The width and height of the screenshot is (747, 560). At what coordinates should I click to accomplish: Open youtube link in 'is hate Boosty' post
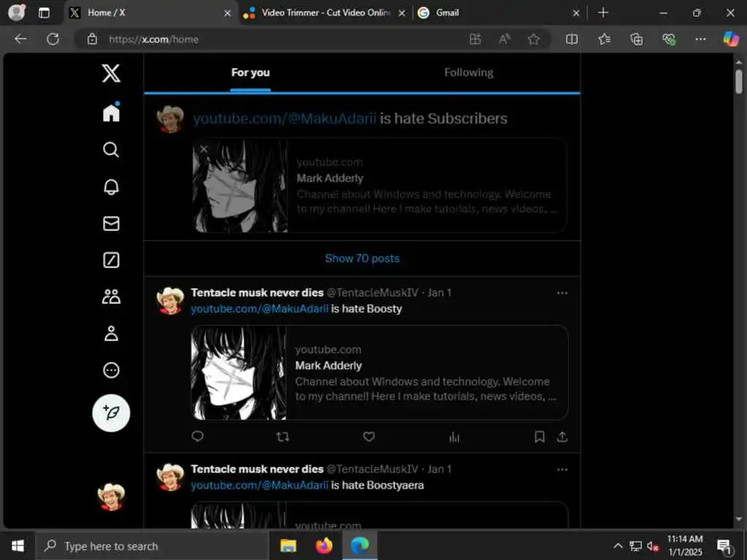[x=260, y=309]
